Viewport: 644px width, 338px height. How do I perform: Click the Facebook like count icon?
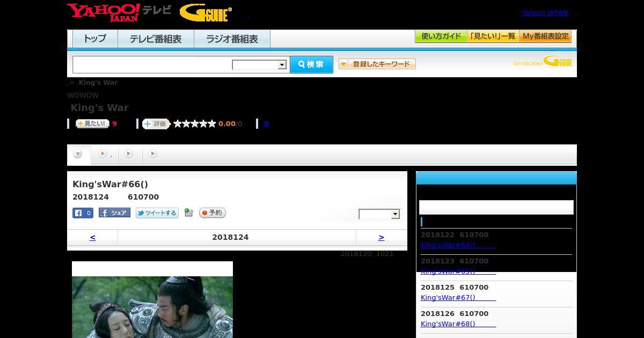(83, 213)
